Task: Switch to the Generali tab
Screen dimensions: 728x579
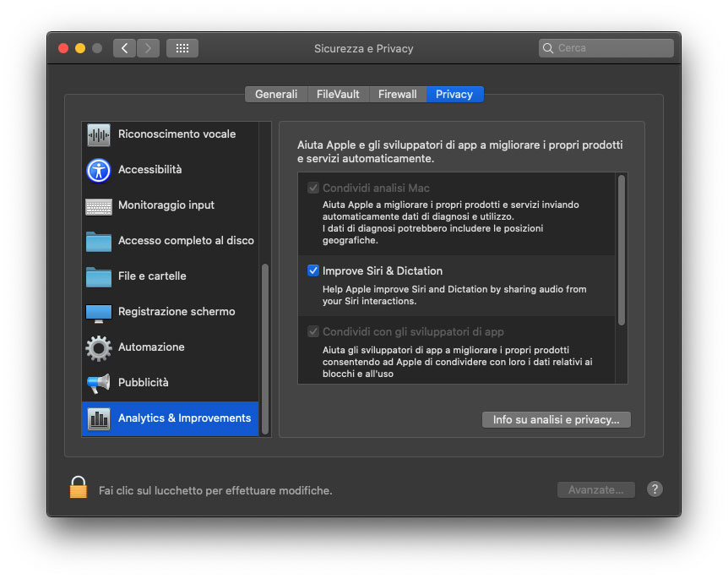Action: 276,94
